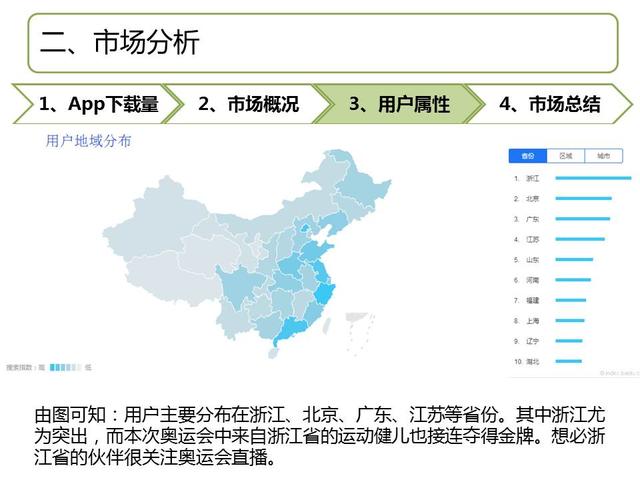The image size is (640, 480).
Task: Select the 省份 tab in ranking panel
Action: [528, 156]
